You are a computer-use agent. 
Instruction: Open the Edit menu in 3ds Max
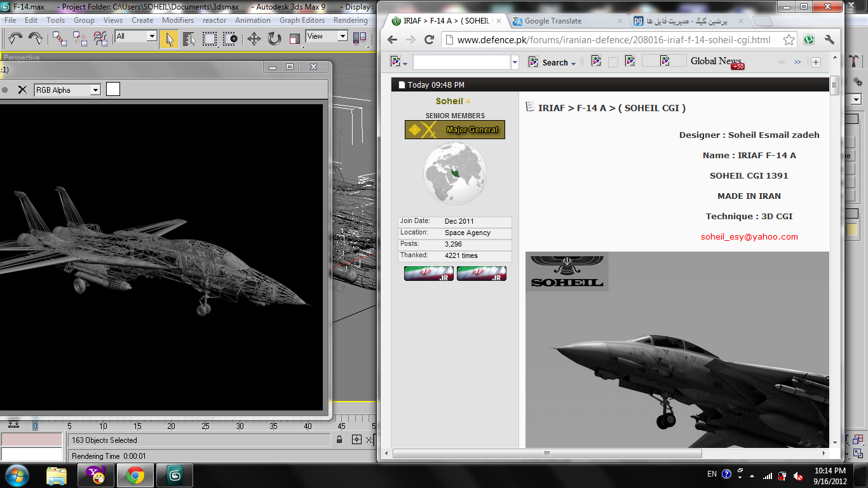[31, 20]
